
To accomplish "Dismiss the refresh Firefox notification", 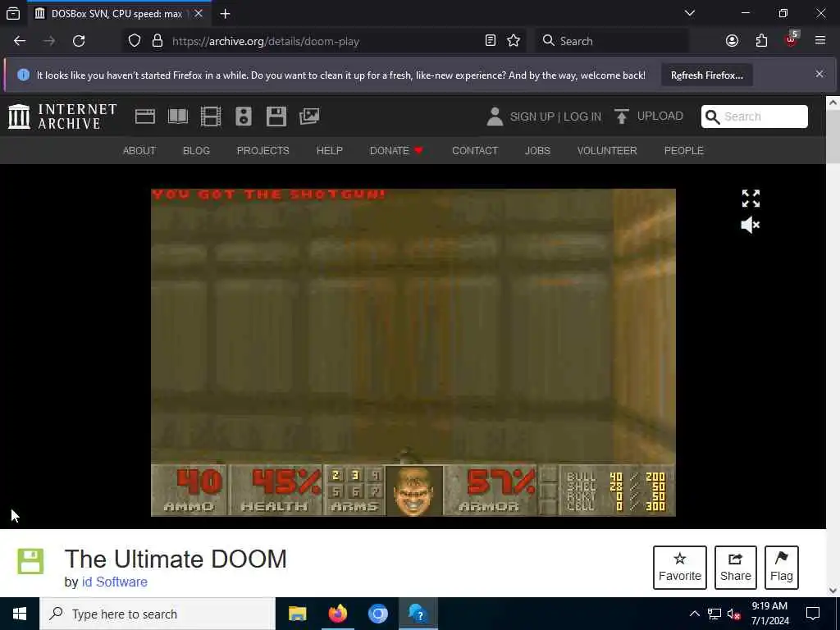I will click(x=819, y=74).
